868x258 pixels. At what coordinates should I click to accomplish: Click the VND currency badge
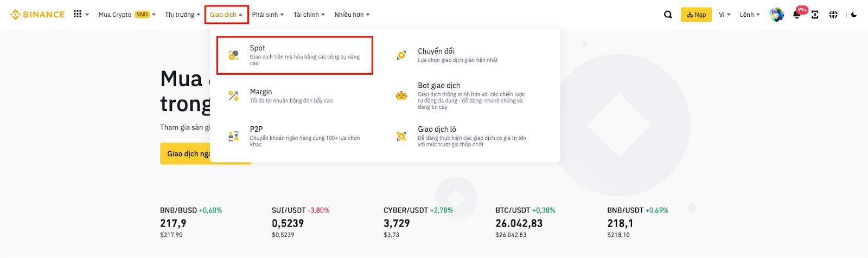point(142,15)
